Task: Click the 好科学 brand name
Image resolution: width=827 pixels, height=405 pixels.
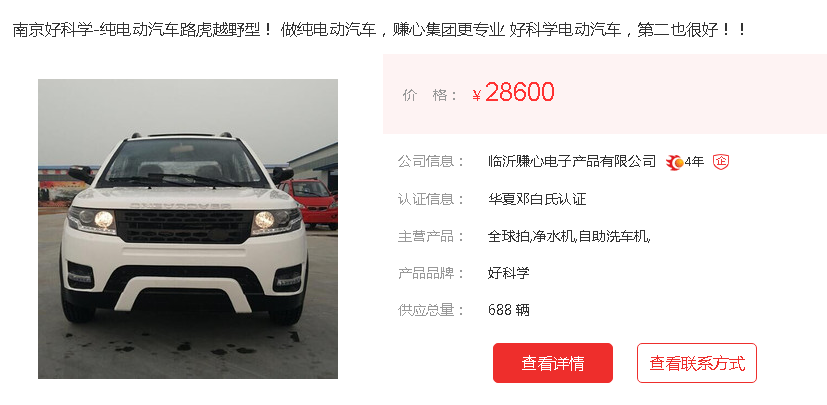Action: [508, 273]
